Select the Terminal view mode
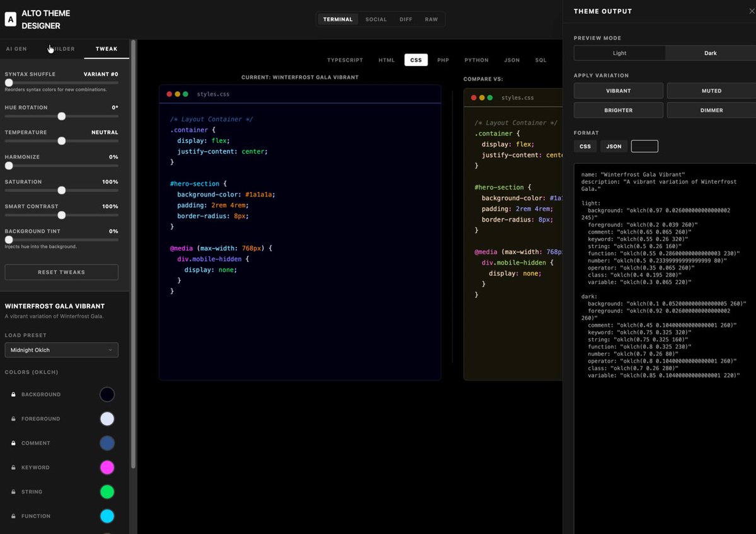Viewport: 756px width, 534px height. pyautogui.click(x=338, y=20)
